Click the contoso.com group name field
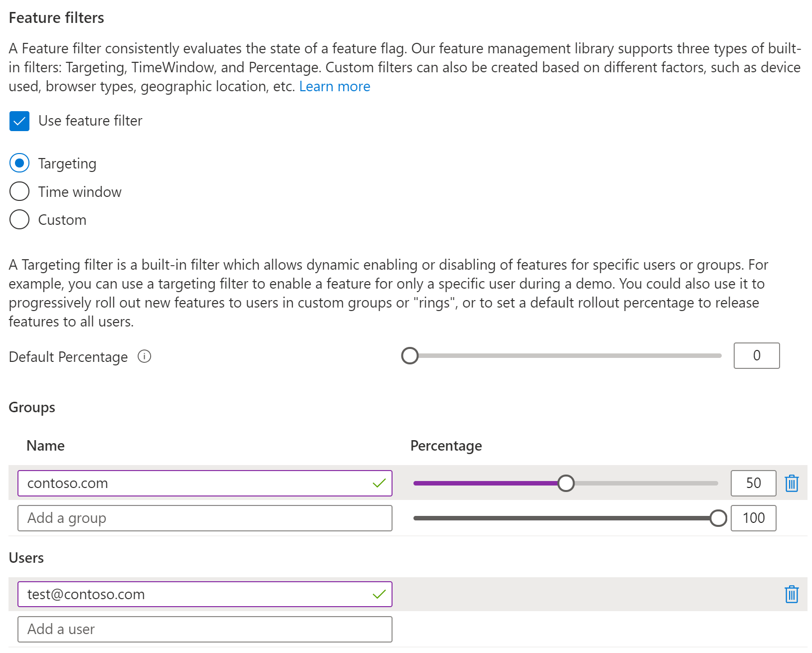This screenshot has width=812, height=653. [195, 483]
